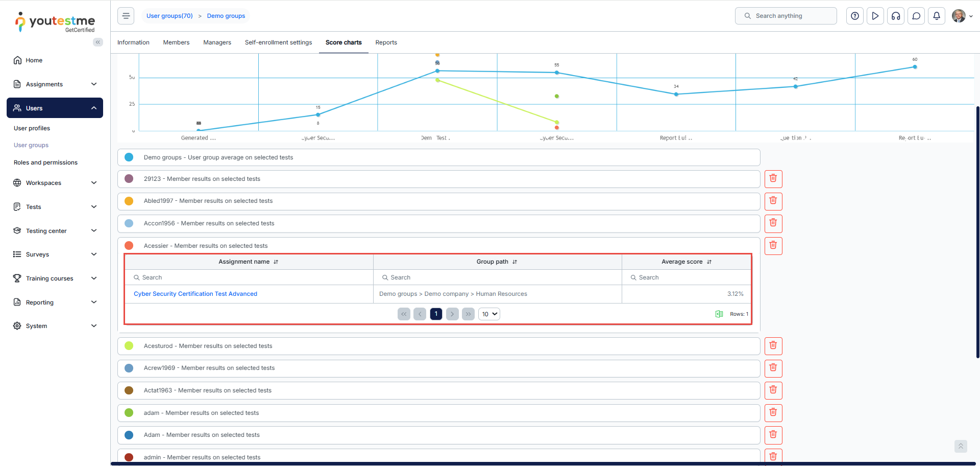Open the Reports tab
980x466 pixels.
(x=386, y=42)
